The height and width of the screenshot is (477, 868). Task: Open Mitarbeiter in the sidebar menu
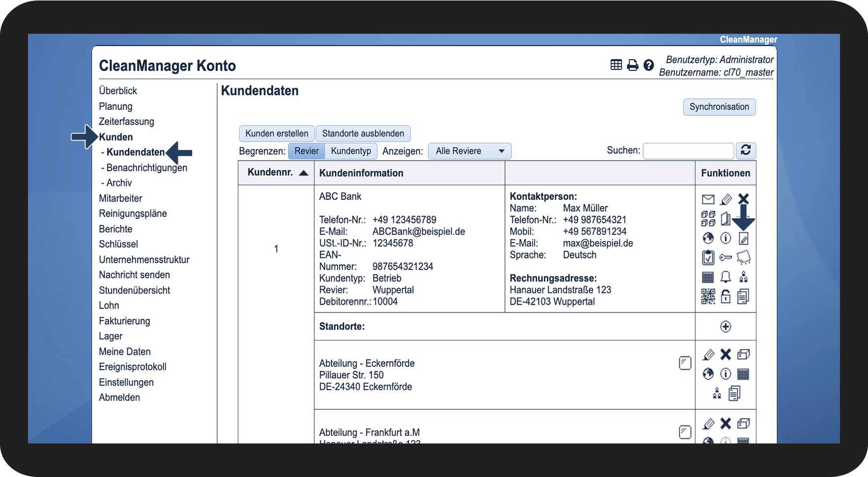(120, 198)
